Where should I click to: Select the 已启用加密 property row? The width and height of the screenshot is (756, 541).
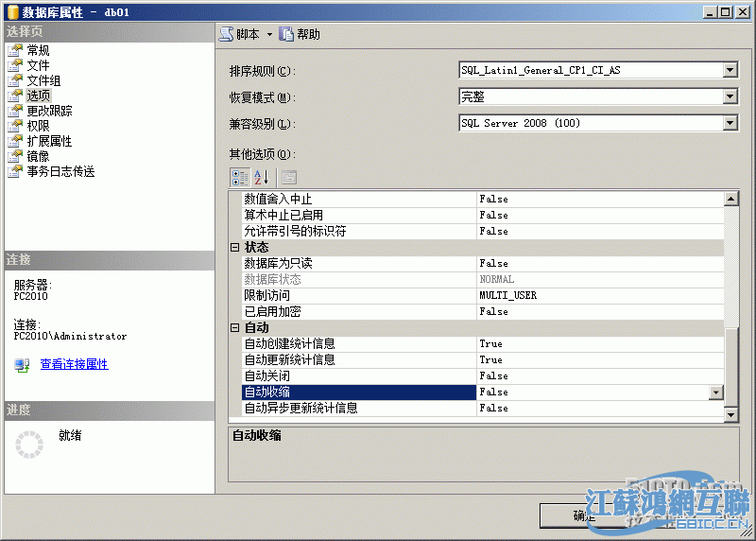pos(482,312)
